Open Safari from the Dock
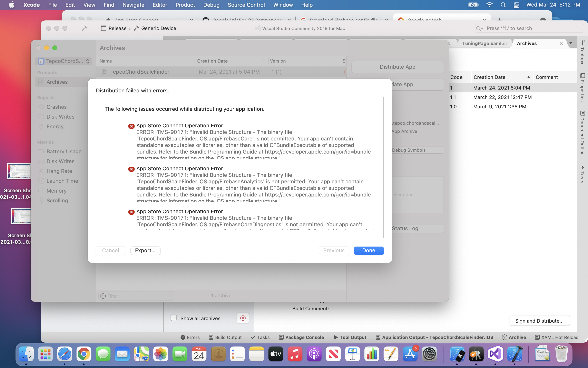This screenshot has width=588, height=368. 64,354
